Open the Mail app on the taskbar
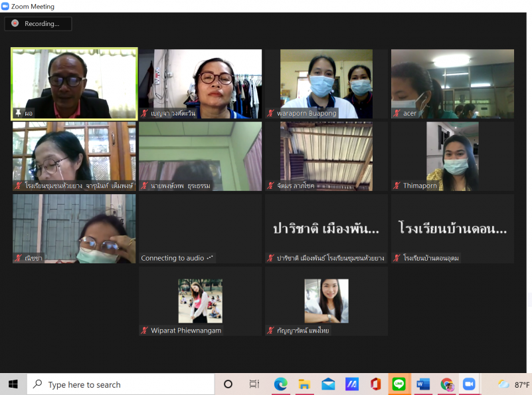The height and width of the screenshot is (395, 532). (328, 384)
